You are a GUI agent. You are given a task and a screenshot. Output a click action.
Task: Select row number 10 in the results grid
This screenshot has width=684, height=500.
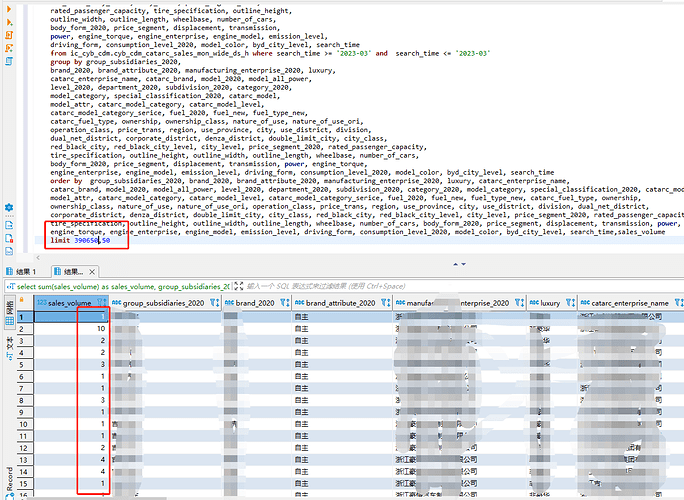click(x=25, y=424)
